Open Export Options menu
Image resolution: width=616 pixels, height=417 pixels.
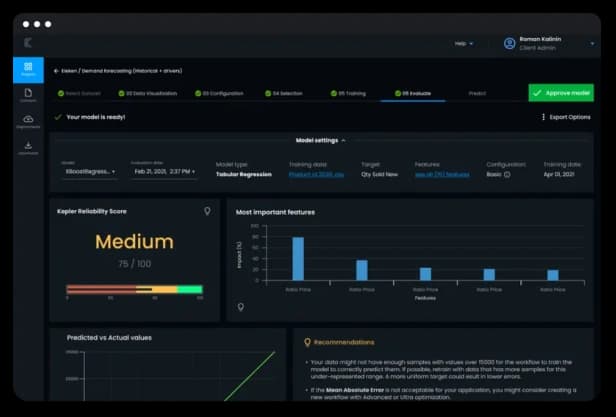pyautogui.click(x=566, y=117)
